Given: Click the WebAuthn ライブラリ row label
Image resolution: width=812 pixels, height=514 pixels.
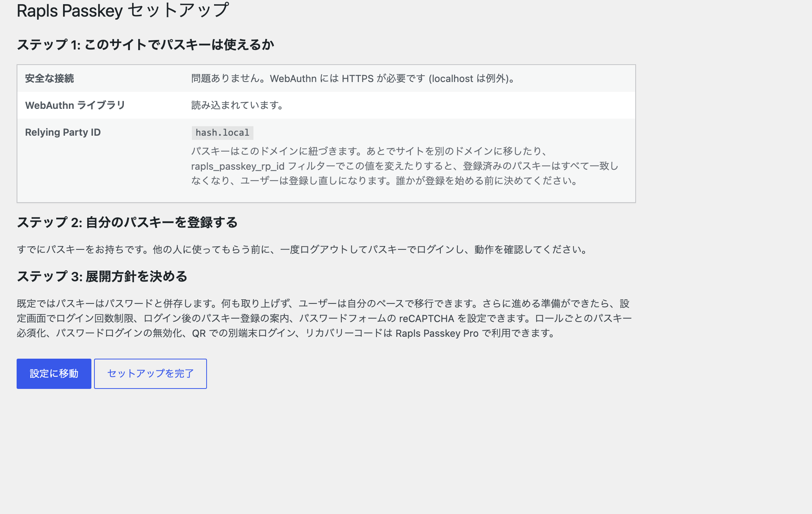Looking at the screenshot, I should pos(75,105).
